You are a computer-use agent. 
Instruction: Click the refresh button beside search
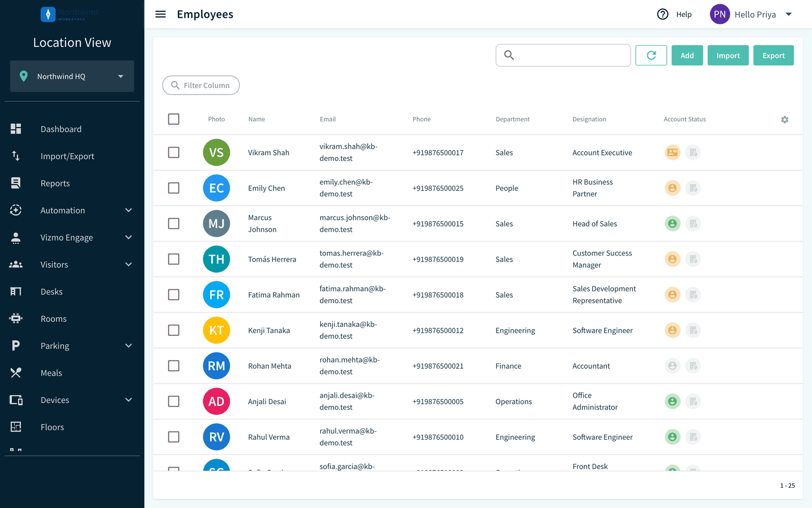[x=651, y=55]
